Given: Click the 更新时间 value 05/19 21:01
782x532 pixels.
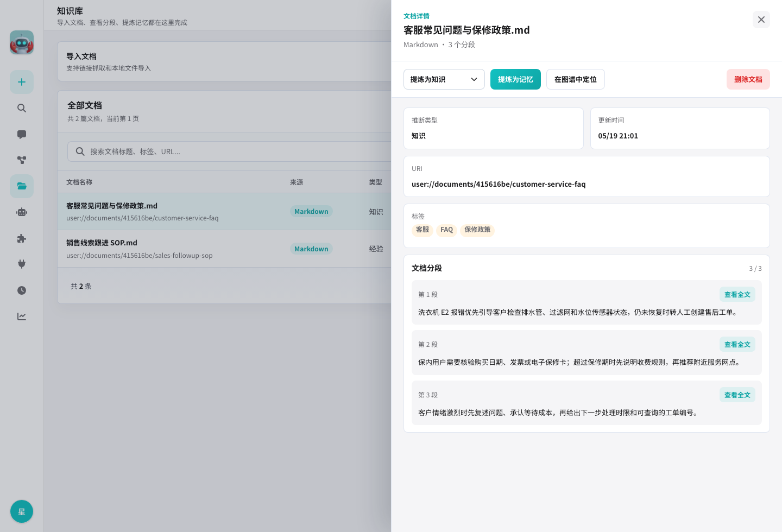Looking at the screenshot, I should click(x=618, y=136).
